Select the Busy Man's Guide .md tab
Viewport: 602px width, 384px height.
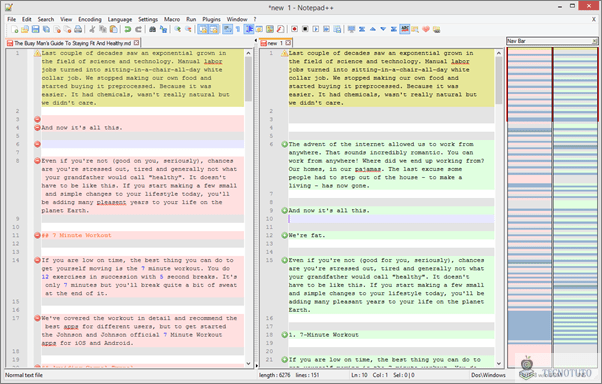click(x=73, y=43)
